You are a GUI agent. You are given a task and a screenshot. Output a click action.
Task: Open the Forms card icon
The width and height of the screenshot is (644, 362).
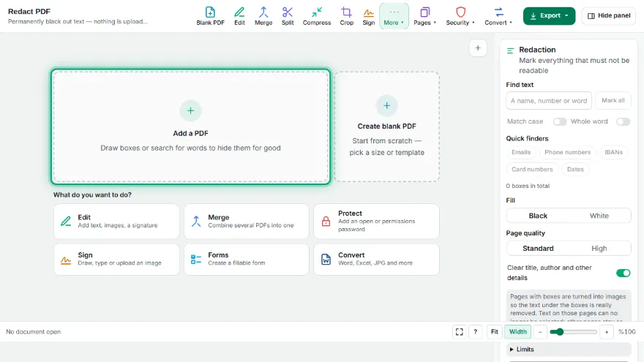click(196, 260)
